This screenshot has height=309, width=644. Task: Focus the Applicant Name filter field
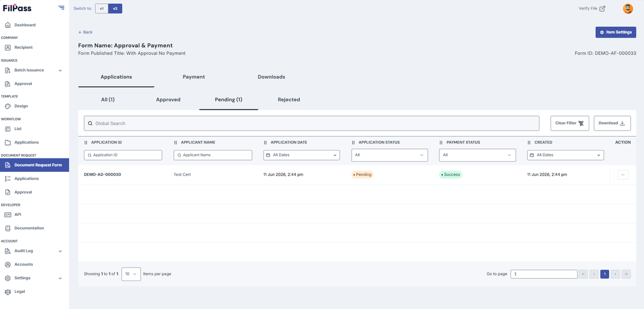pyautogui.click(x=213, y=155)
